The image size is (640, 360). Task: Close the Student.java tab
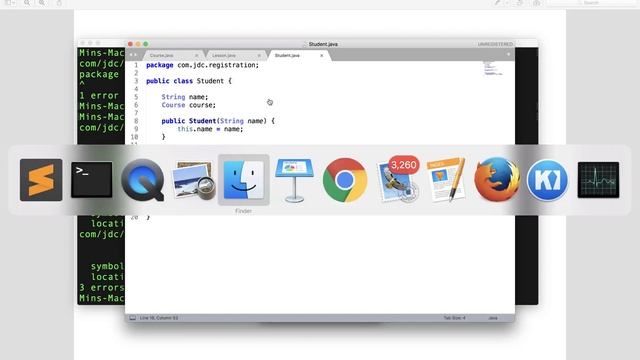coord(322,55)
